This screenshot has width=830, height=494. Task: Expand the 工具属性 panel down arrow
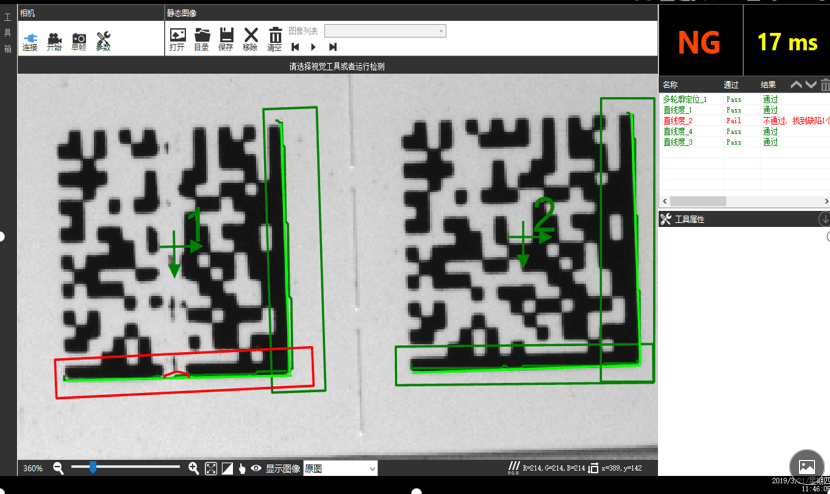pyautogui.click(x=824, y=219)
